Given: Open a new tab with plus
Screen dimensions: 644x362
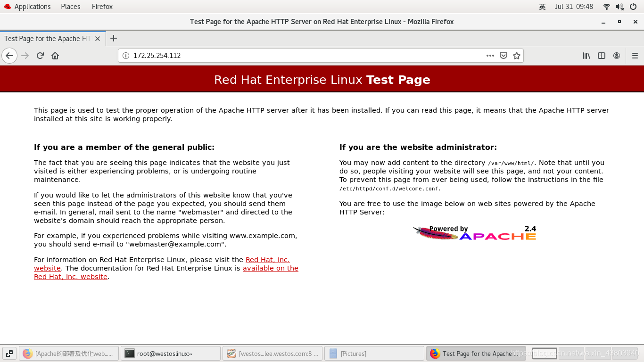Looking at the screenshot, I should [x=114, y=38].
